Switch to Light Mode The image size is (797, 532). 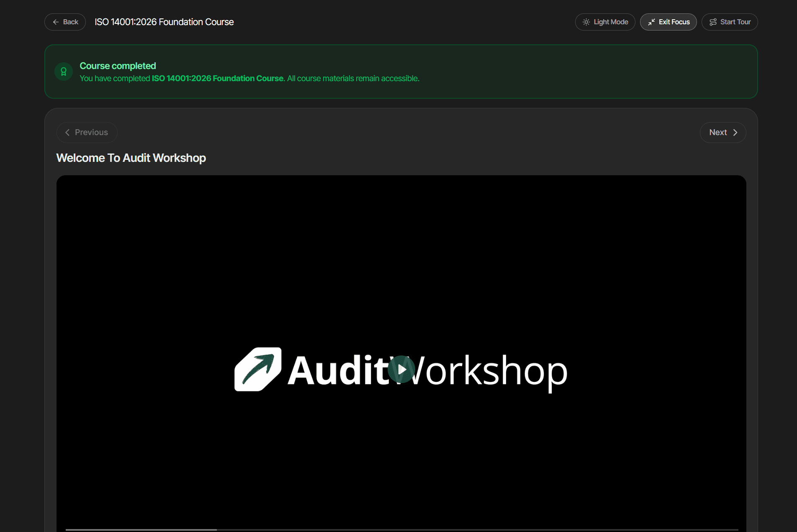[605, 22]
